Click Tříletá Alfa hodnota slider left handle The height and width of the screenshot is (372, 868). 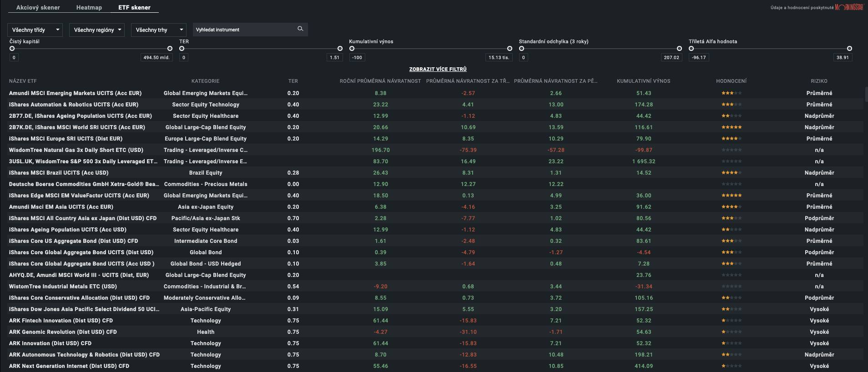691,49
